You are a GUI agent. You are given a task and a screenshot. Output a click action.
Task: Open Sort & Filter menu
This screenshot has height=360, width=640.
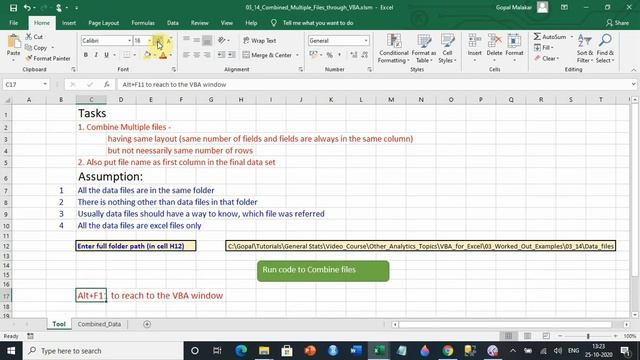(x=584, y=49)
